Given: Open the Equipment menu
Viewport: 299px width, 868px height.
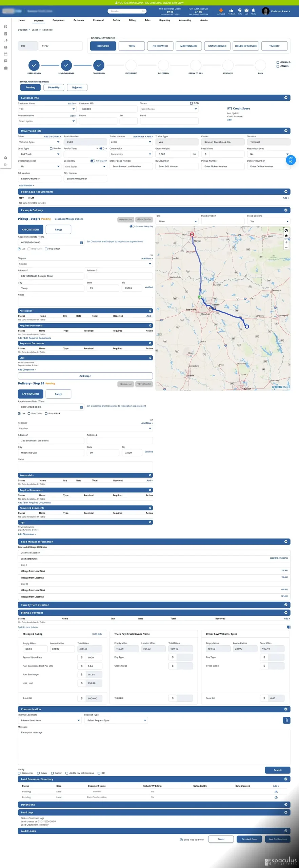Looking at the screenshot, I should click(x=58, y=20).
